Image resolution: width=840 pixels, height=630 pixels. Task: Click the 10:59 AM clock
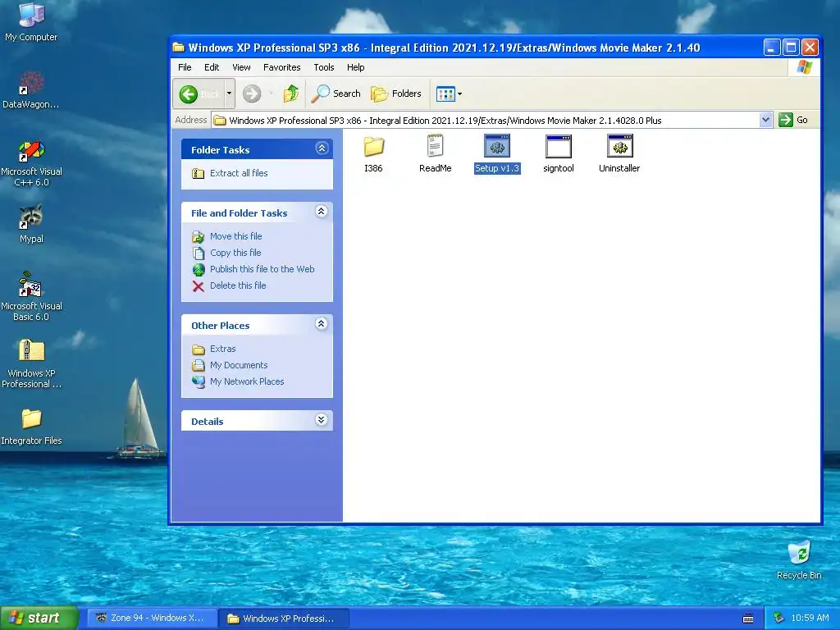(810, 619)
